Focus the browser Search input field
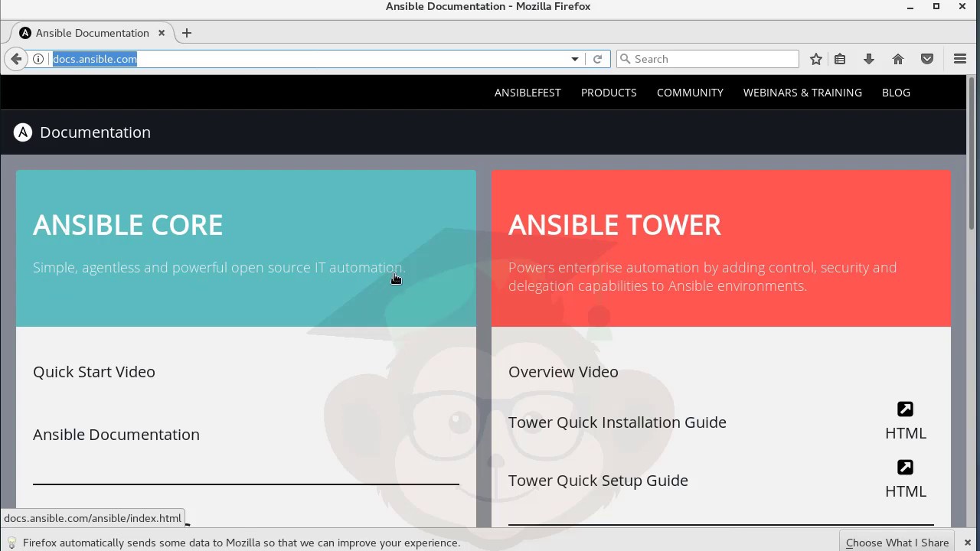This screenshot has width=980, height=551. click(707, 59)
